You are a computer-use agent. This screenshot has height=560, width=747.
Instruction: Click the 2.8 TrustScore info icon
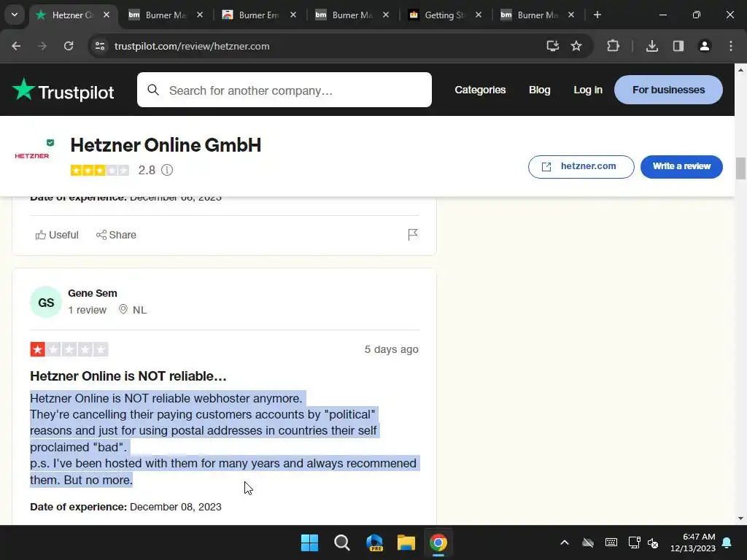pos(167,170)
